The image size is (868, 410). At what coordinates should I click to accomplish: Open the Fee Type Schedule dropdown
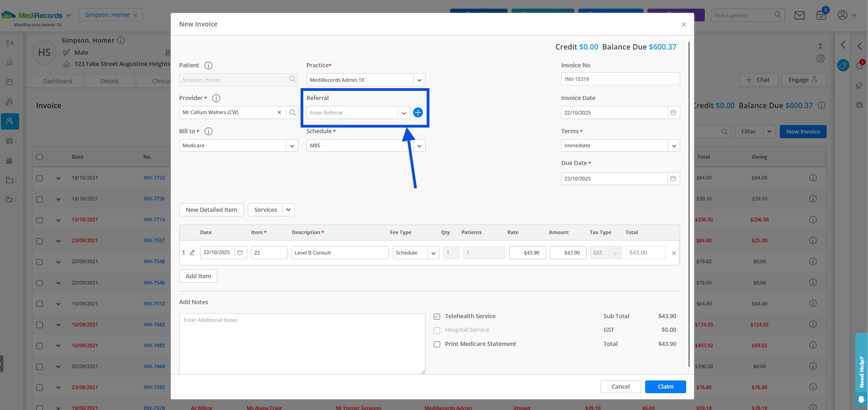[433, 253]
